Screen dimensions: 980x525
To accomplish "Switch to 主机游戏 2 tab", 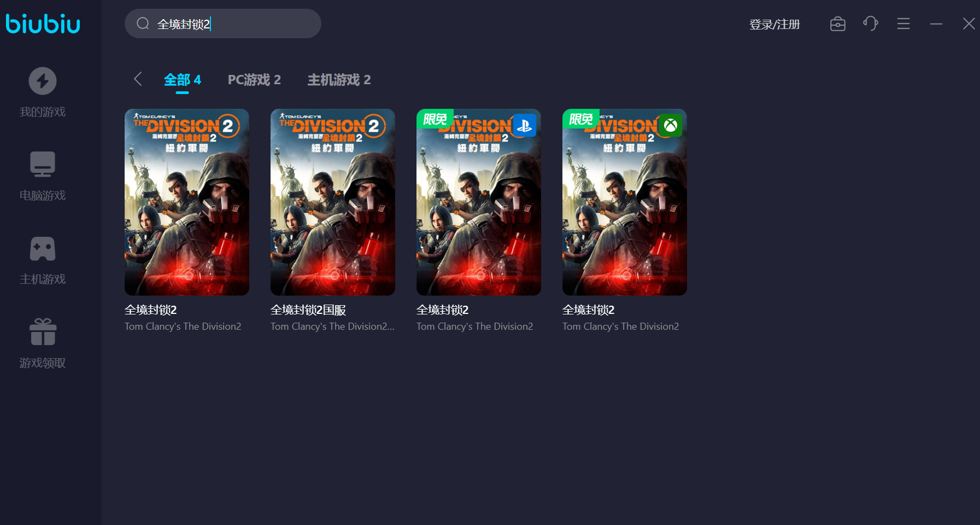I will [x=339, y=80].
